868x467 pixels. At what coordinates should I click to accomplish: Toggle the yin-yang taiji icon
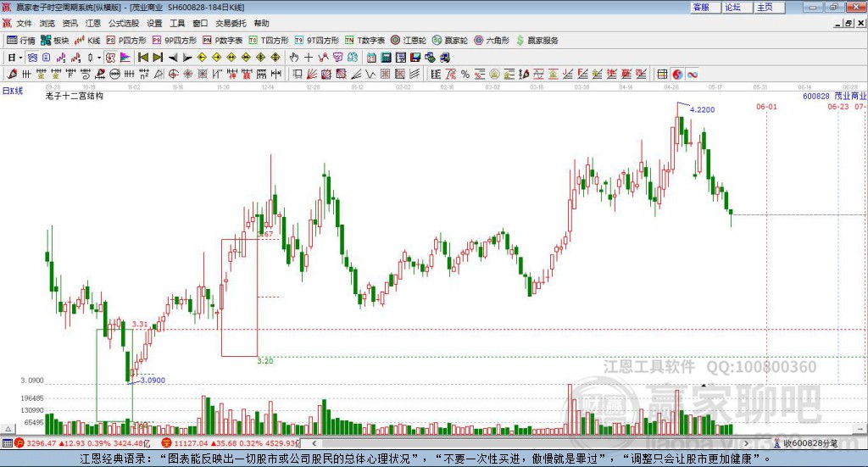click(x=677, y=74)
